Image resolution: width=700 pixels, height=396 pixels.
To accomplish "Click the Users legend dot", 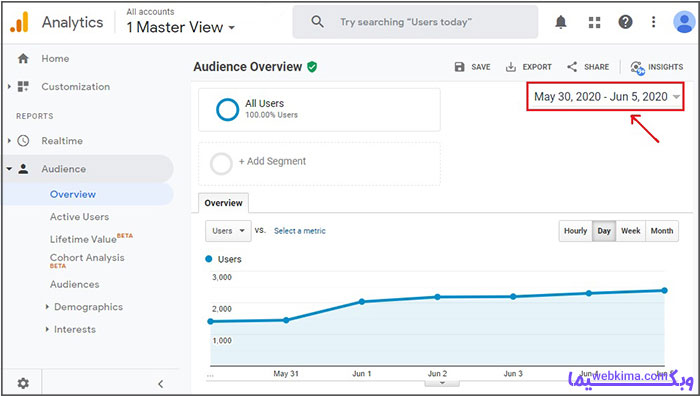I will click(208, 259).
